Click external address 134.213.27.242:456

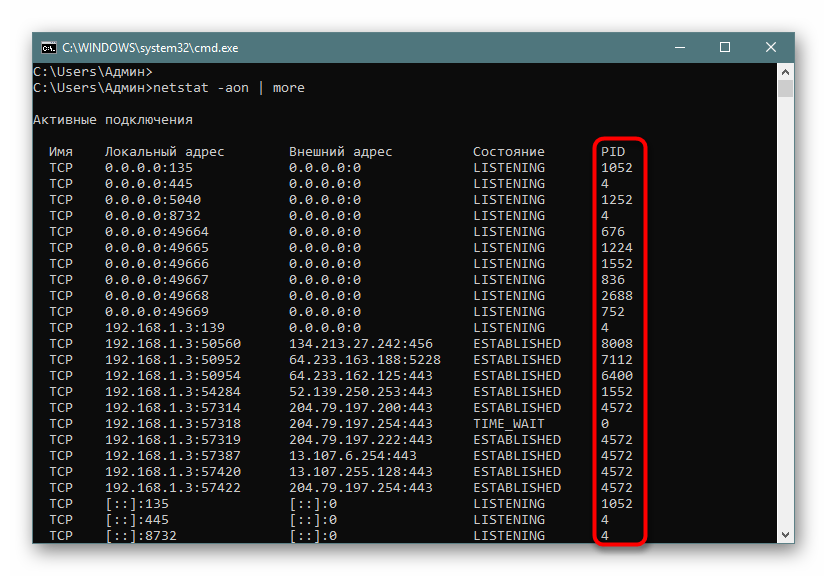tap(361, 344)
